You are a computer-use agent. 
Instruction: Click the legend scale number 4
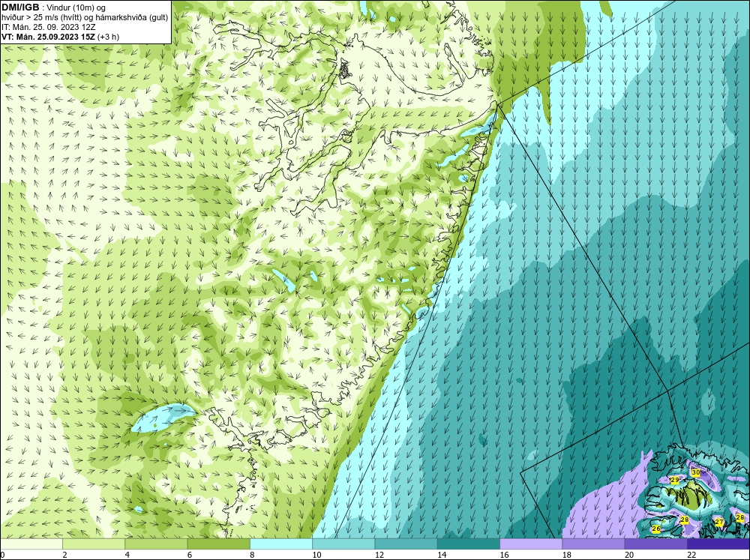pos(127,555)
